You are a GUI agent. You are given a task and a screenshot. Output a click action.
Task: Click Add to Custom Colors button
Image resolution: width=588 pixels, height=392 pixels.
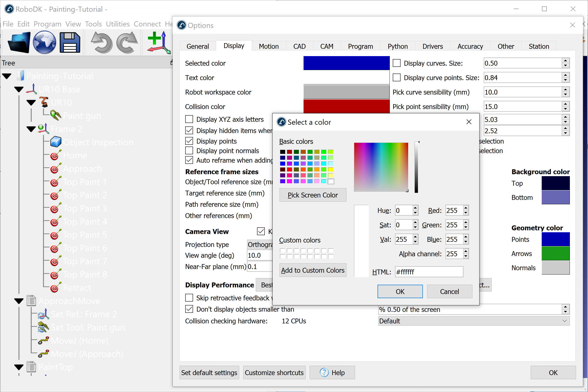(x=313, y=270)
